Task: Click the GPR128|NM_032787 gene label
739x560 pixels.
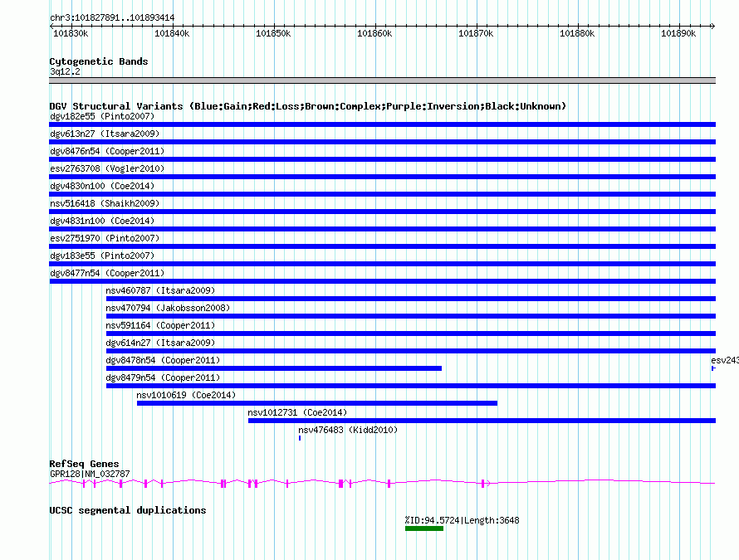Action: pos(90,474)
